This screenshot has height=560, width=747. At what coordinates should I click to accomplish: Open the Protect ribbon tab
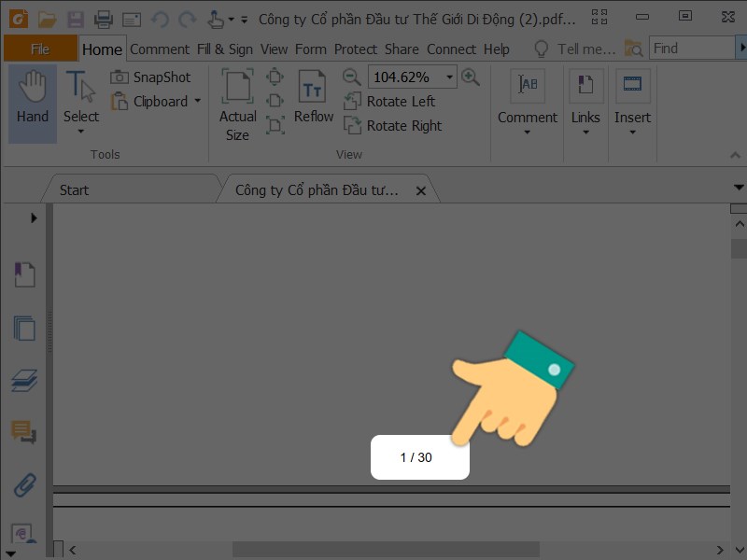(356, 49)
